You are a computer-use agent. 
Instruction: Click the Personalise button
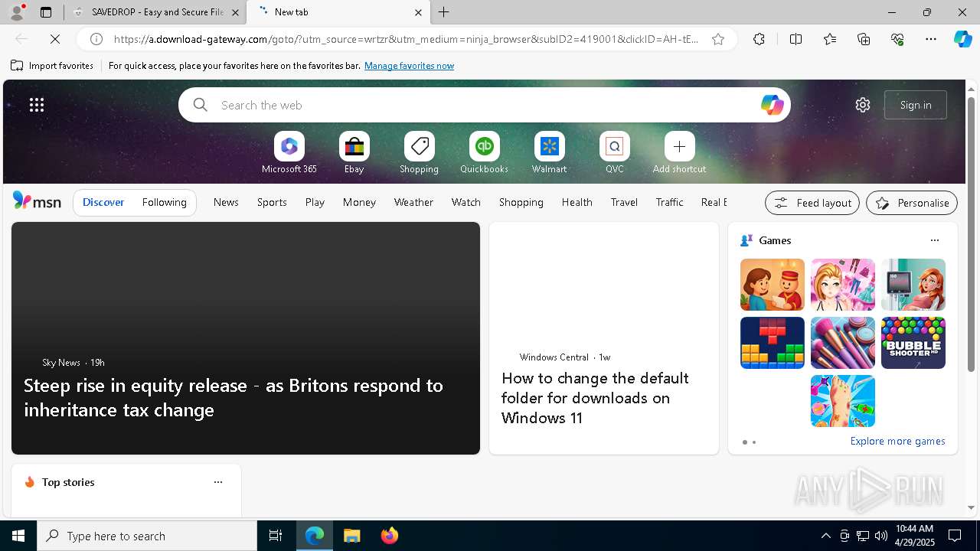(912, 203)
